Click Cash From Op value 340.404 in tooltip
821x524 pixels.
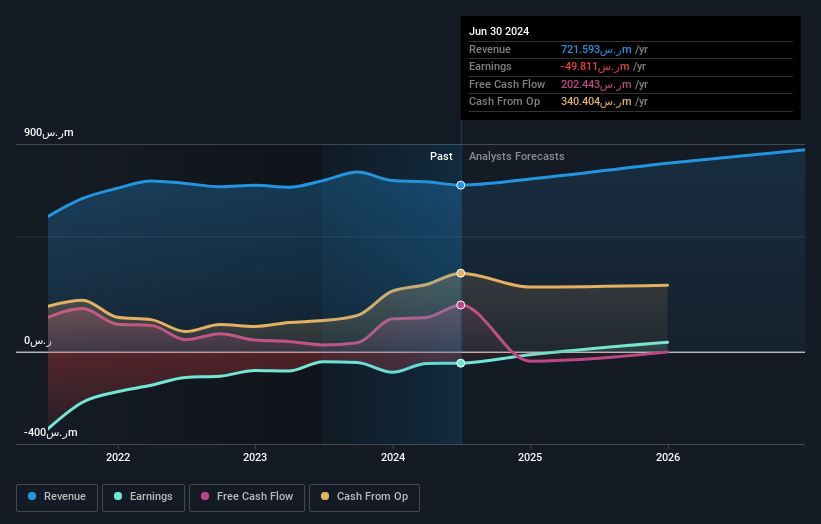coord(596,102)
